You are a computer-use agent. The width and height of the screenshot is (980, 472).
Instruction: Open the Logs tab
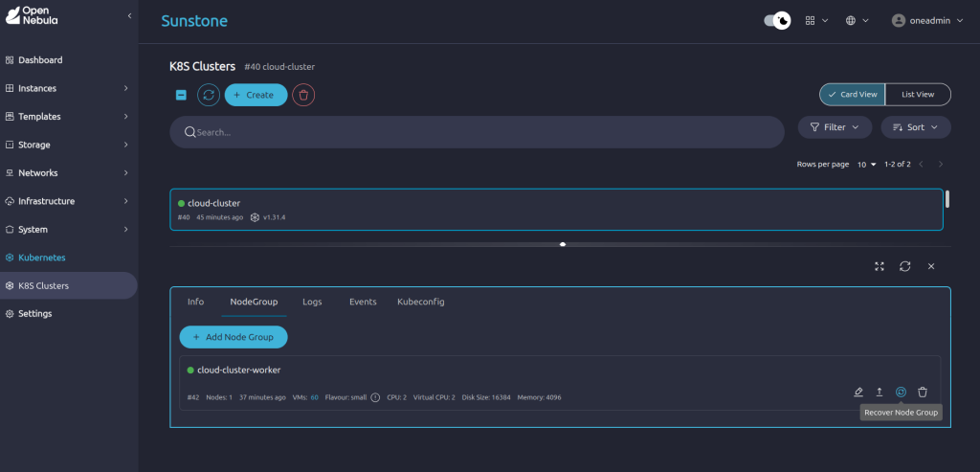pos(312,302)
